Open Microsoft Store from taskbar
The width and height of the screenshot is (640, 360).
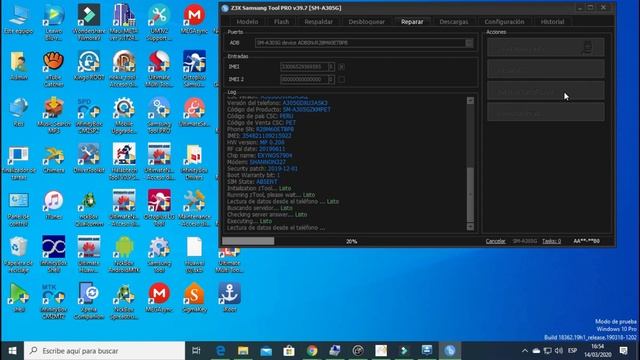tap(289, 351)
